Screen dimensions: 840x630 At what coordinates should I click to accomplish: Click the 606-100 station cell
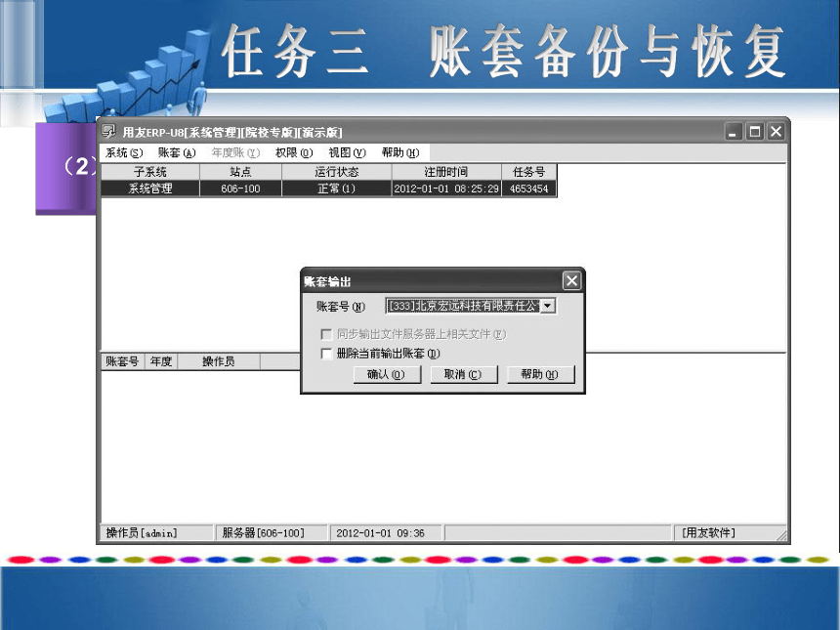(x=240, y=189)
